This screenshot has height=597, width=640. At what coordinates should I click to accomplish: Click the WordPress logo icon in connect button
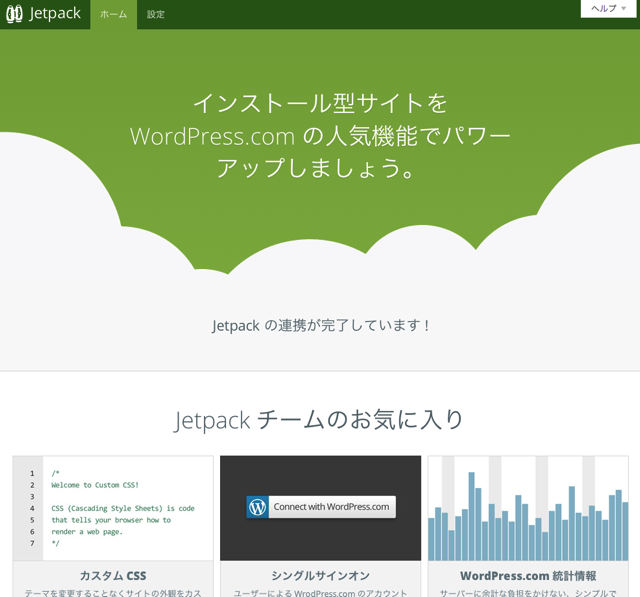(258, 507)
